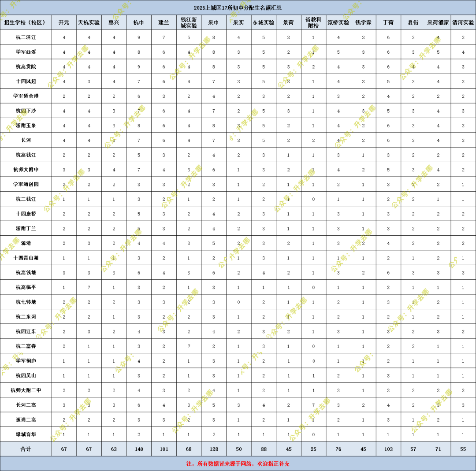The width and height of the screenshot is (476, 471).
Task: Select the 杭二钱江 row label
Action: click(26, 199)
